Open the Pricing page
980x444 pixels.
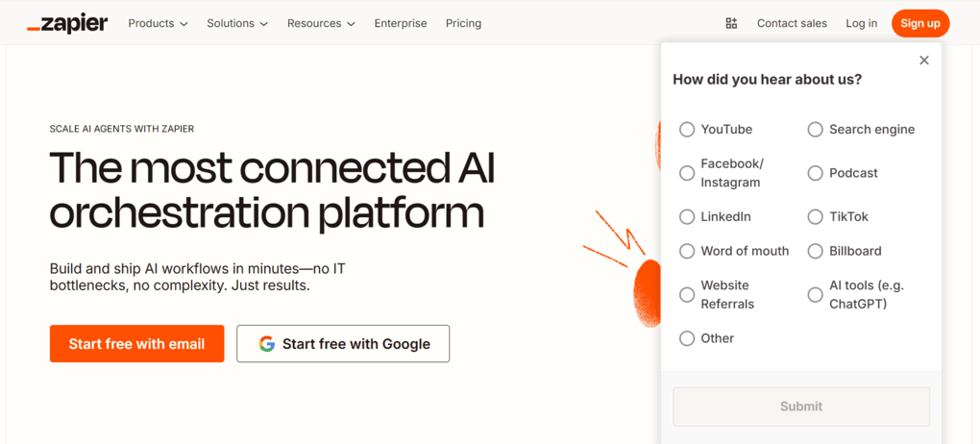tap(463, 23)
